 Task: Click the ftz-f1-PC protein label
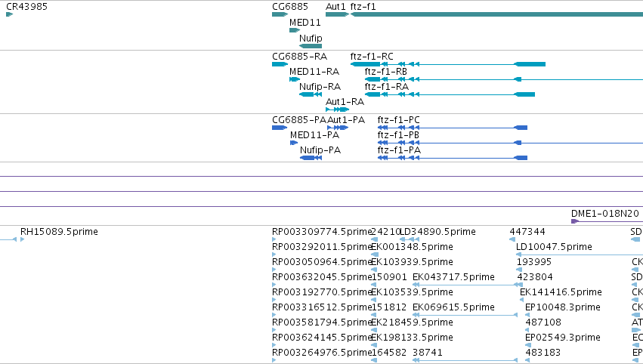[399, 120]
